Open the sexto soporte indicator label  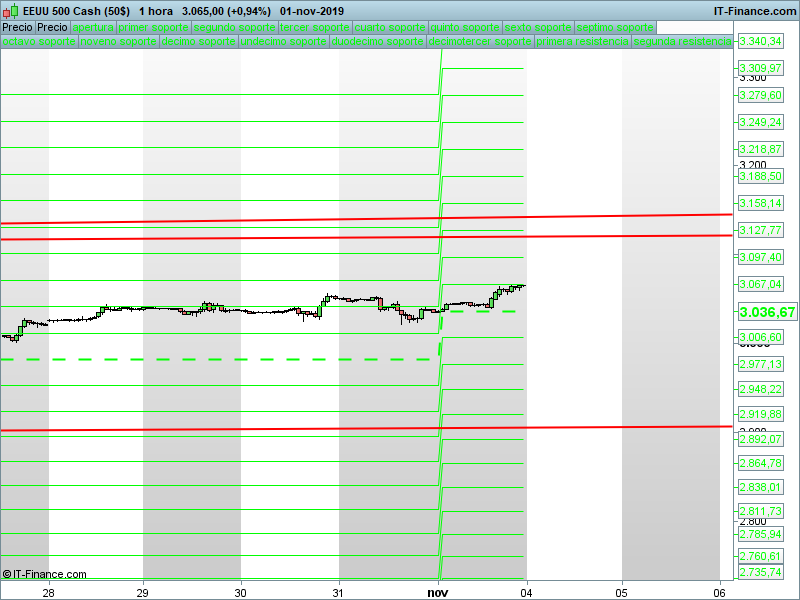(538, 28)
